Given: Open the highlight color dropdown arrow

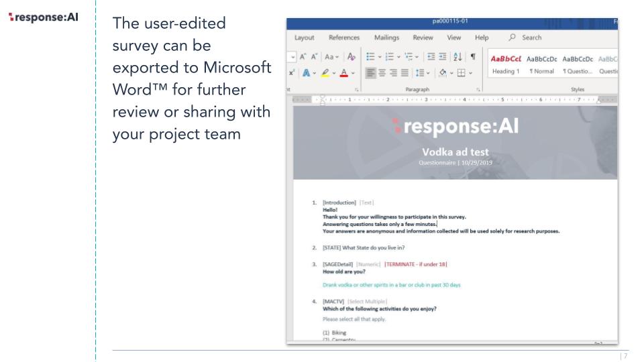Looking at the screenshot, I should point(334,74).
